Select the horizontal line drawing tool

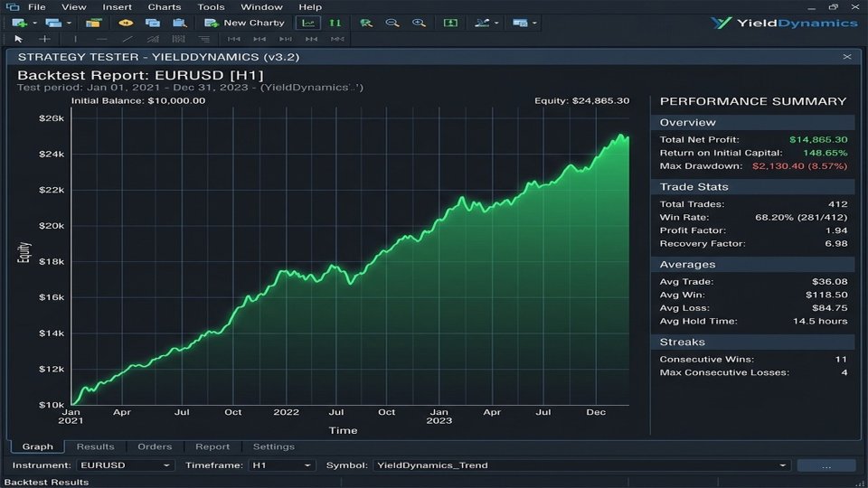(x=101, y=39)
